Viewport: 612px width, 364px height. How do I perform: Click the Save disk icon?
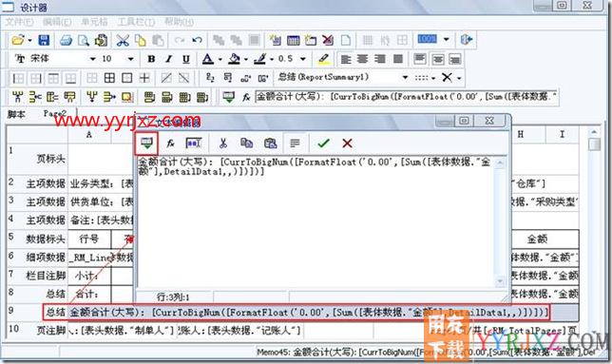(x=44, y=40)
